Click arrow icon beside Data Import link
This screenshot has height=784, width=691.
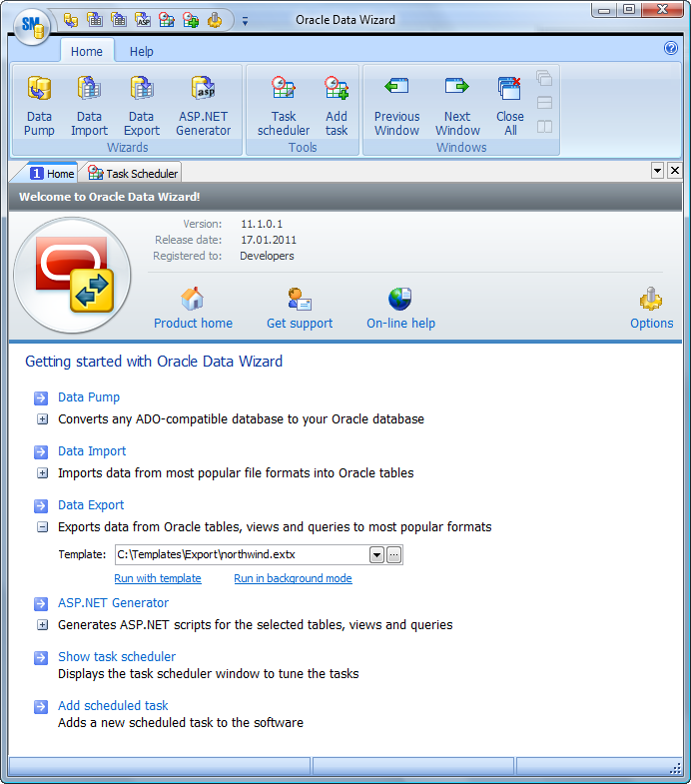41,452
